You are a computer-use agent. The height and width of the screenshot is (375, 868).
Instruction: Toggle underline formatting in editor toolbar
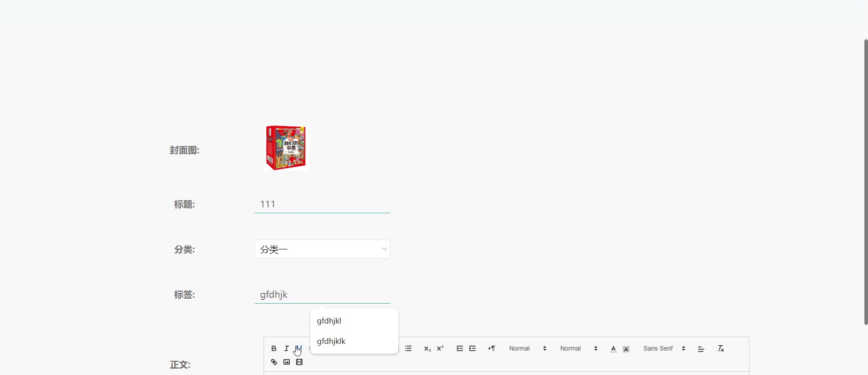(299, 348)
